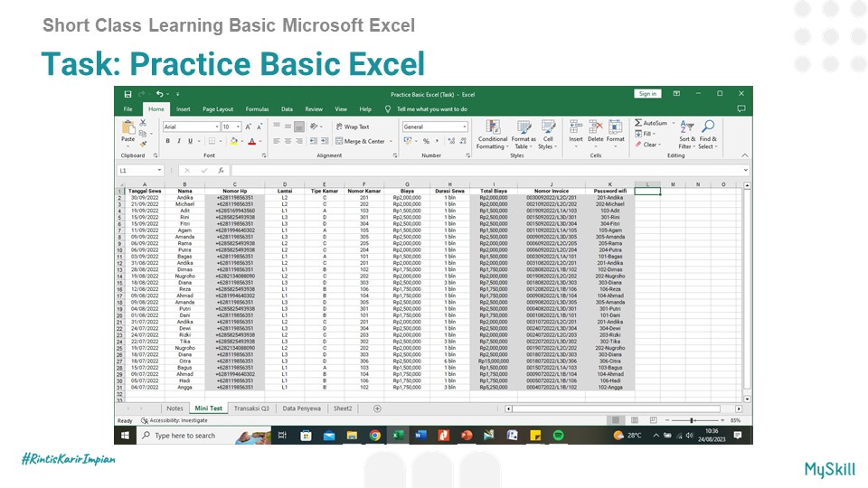Toggle Bottom Align (highlighted) button
Viewport: 868px width, 488px height.
coord(299,127)
